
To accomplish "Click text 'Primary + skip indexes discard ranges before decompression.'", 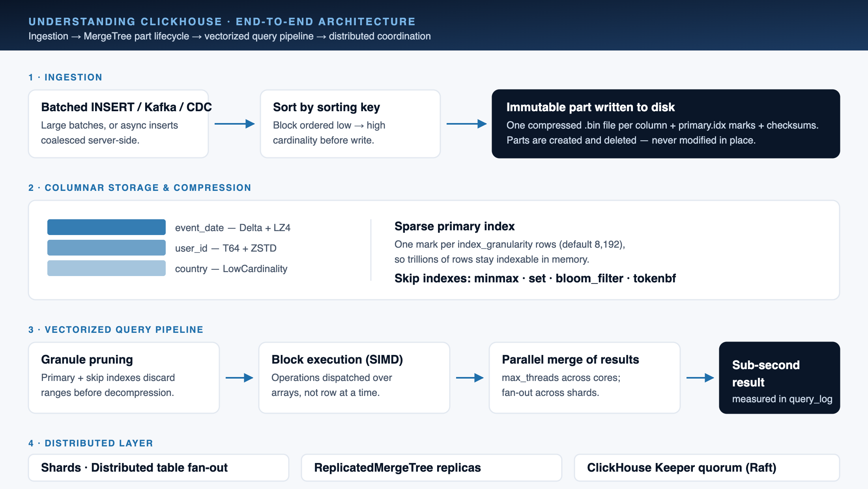I will tap(108, 385).
